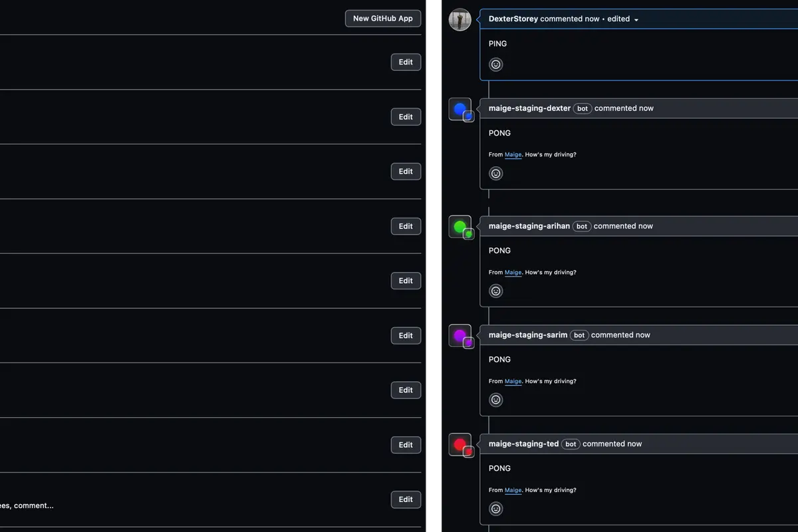Click the New GitHub App button
This screenshot has width=798, height=532.
point(382,18)
